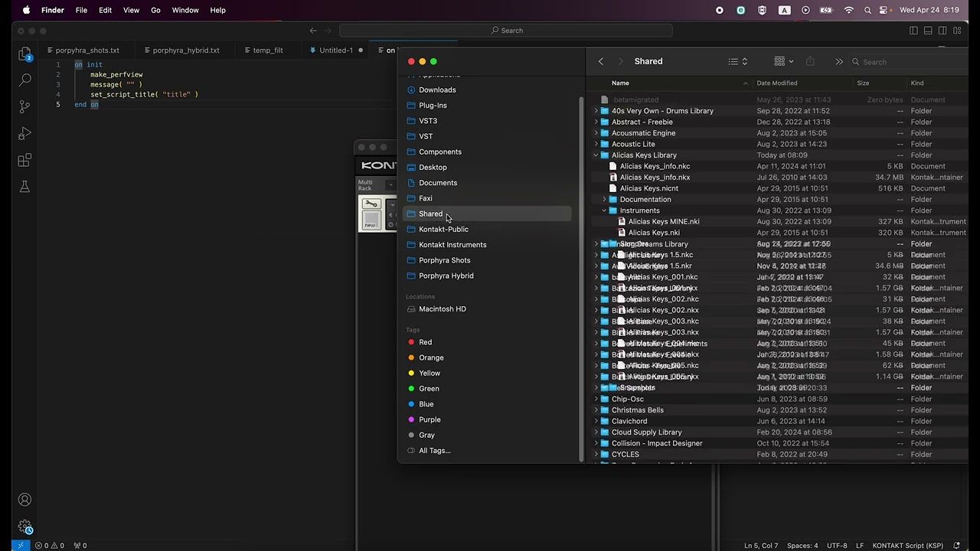Click the input source A icon
The image size is (980, 551).
click(784, 10)
